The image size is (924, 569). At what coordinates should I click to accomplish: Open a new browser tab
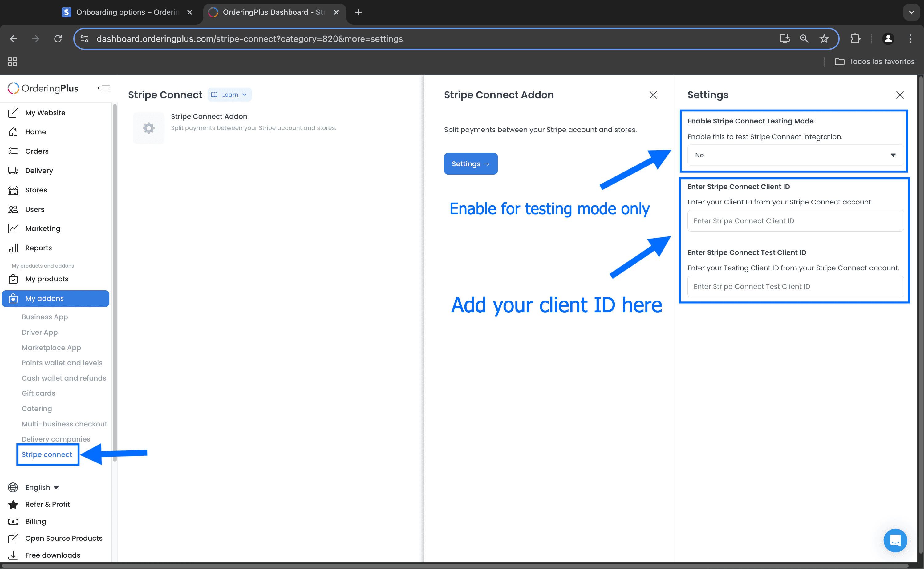[x=358, y=12]
